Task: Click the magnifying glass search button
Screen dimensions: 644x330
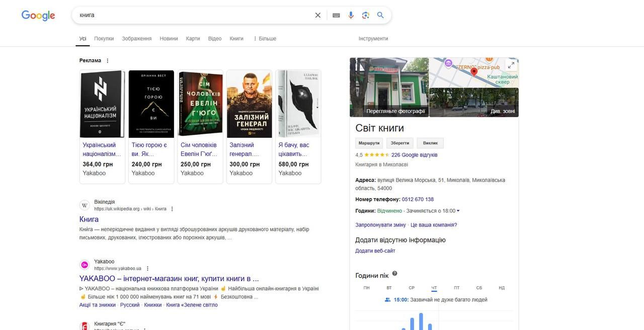Action: 380,15
